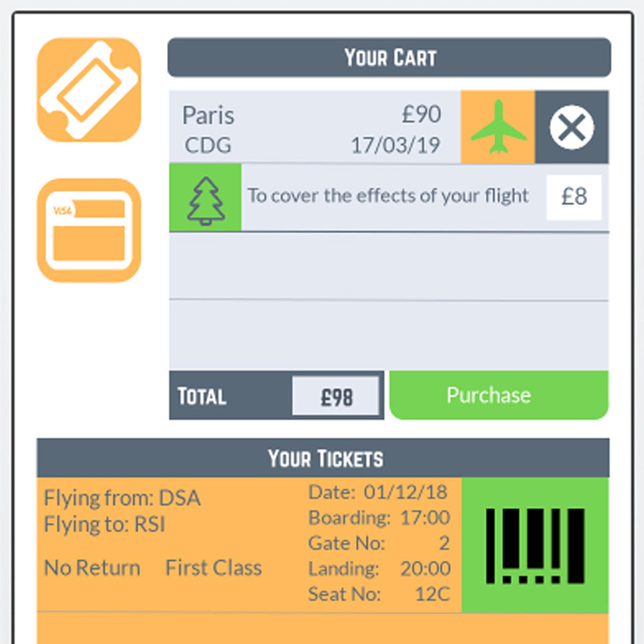Click the ticket barcode icon
This screenshot has height=644, width=644.
(x=535, y=545)
